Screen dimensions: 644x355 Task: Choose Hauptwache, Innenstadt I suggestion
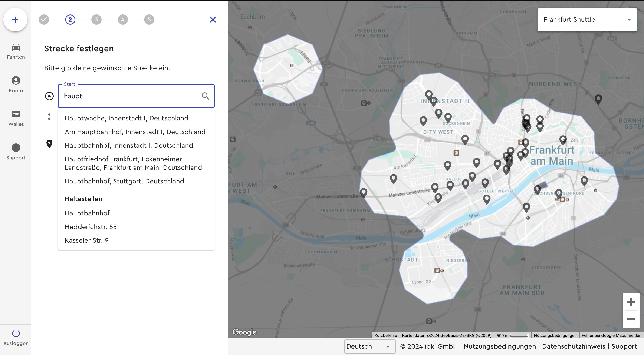tap(136, 118)
